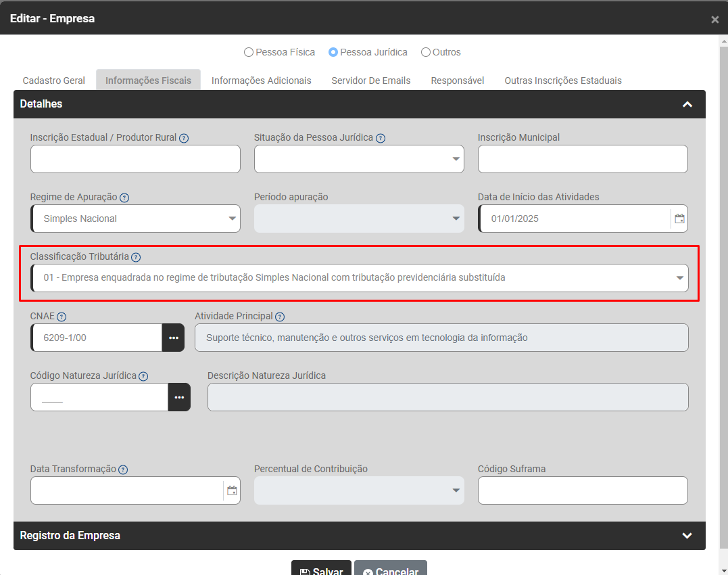Screen dimensions: 728x575
Task: Open calendar for Data Transformação field
Action: (232, 490)
